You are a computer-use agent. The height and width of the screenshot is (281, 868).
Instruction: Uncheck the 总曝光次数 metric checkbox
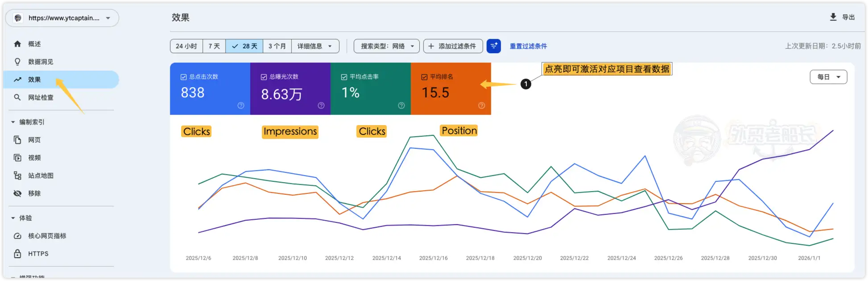pyautogui.click(x=264, y=77)
